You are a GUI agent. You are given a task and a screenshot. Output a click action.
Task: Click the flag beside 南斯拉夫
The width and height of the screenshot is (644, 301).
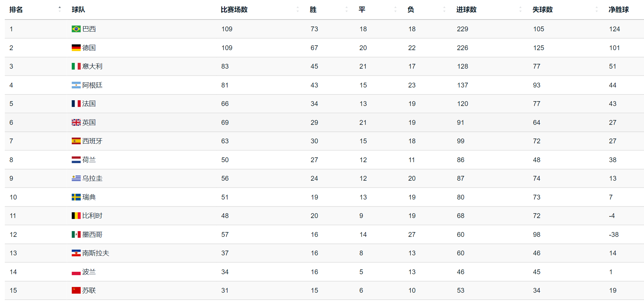[76, 253]
